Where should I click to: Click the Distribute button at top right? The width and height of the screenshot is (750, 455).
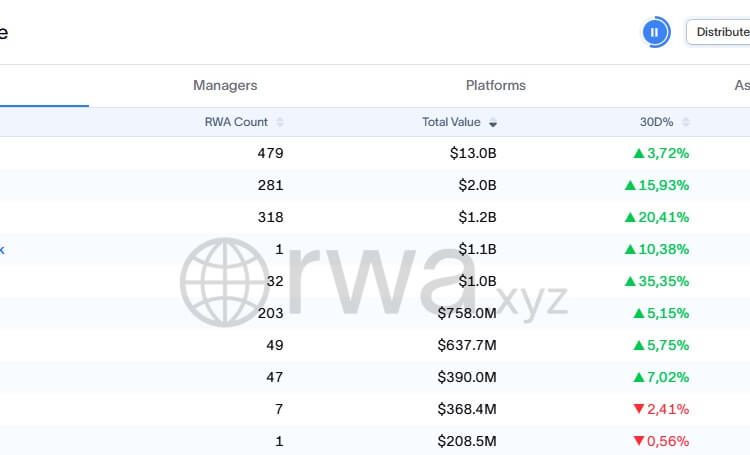coord(720,32)
